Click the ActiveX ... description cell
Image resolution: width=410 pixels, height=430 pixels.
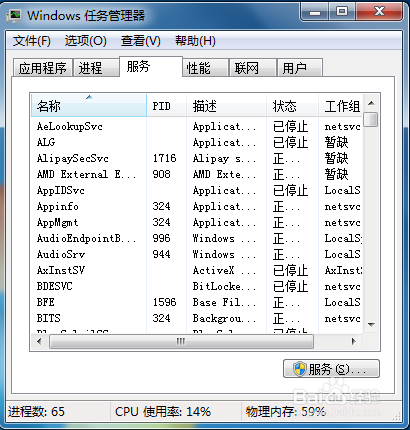224,270
